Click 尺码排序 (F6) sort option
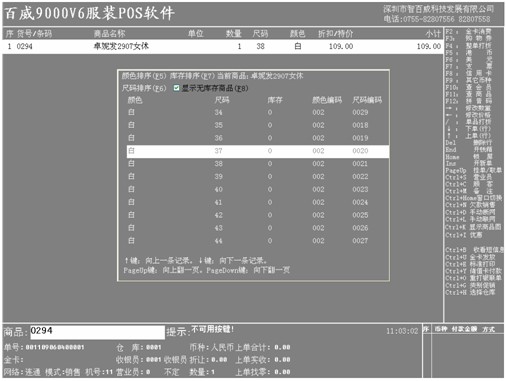 (144, 88)
